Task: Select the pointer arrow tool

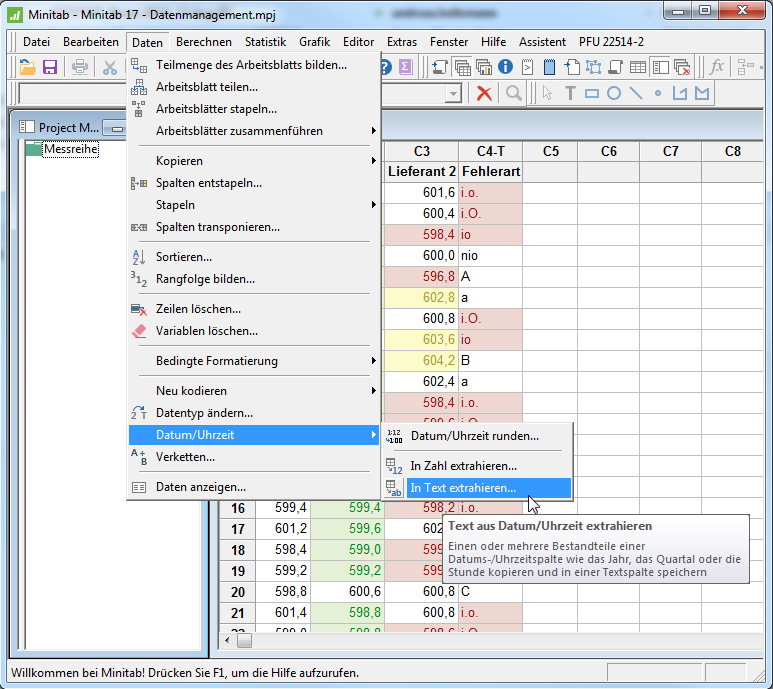Action: 547,93
